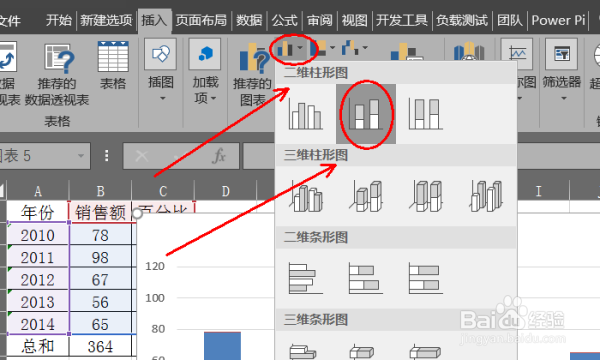The image size is (600, 360).
Task: Click cell containing 销售额
Action: pos(100,212)
